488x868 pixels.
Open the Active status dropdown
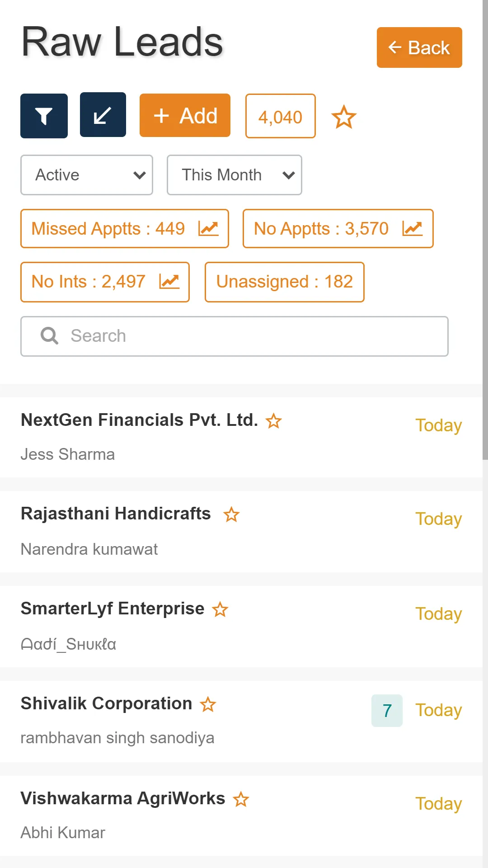pyautogui.click(x=87, y=175)
